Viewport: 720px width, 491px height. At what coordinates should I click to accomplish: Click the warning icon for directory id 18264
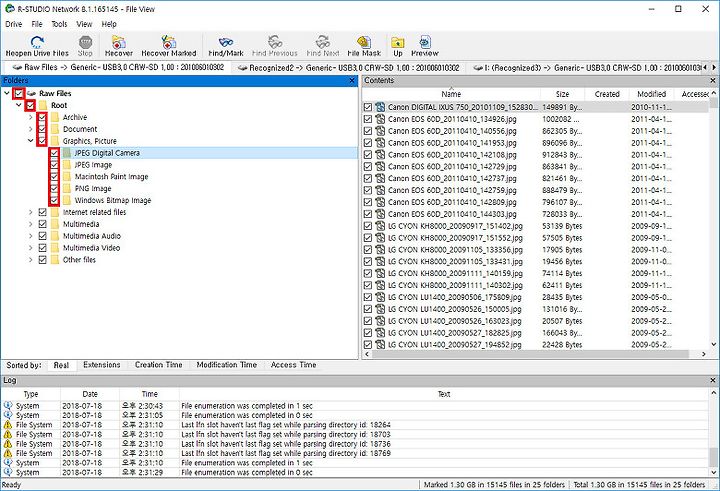click(x=7, y=425)
